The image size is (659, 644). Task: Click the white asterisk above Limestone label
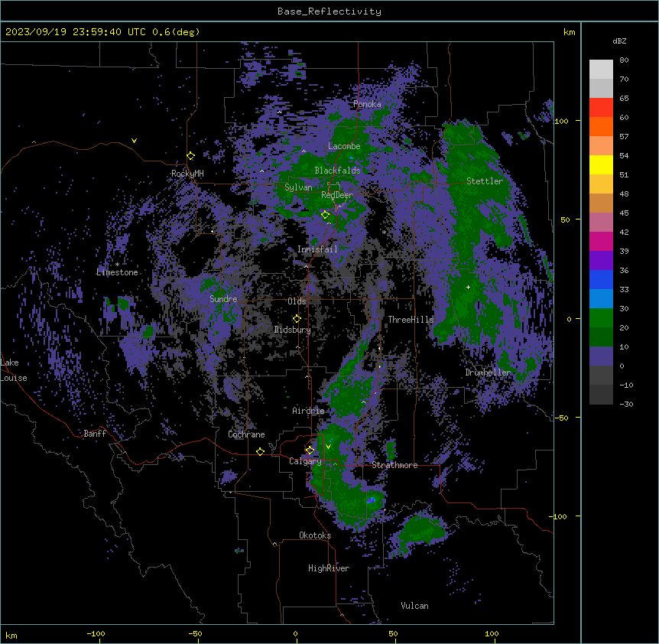pyautogui.click(x=117, y=265)
